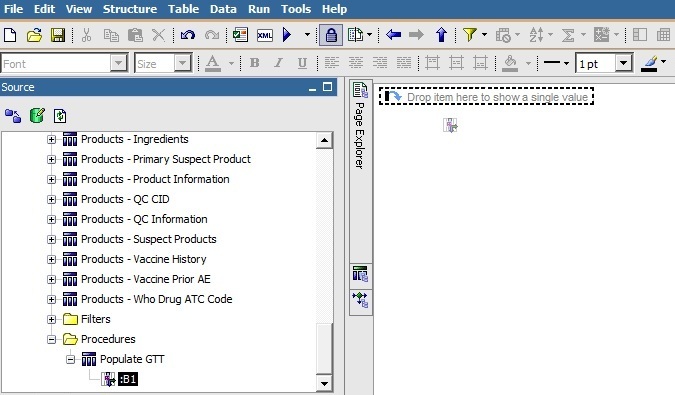Open the Size combo box dropdown
Image resolution: width=675 pixels, height=395 pixels.
point(183,64)
